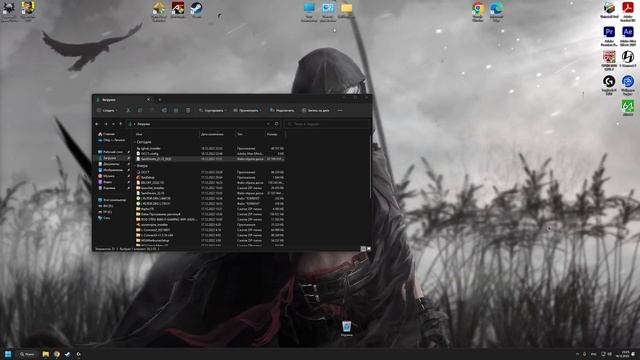The width and height of the screenshot is (640, 360).
Task: Click the taskbar search box
Action: pyautogui.click(x=27, y=354)
